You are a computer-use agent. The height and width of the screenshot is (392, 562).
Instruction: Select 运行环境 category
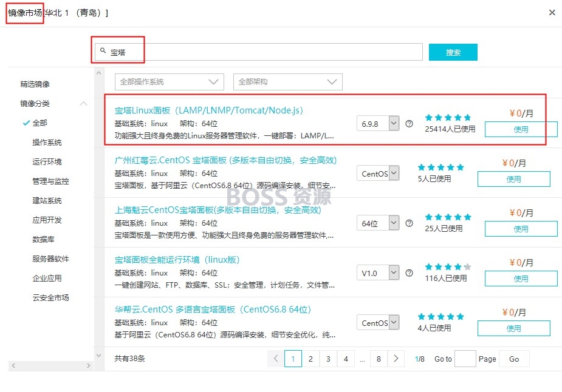coord(47,162)
